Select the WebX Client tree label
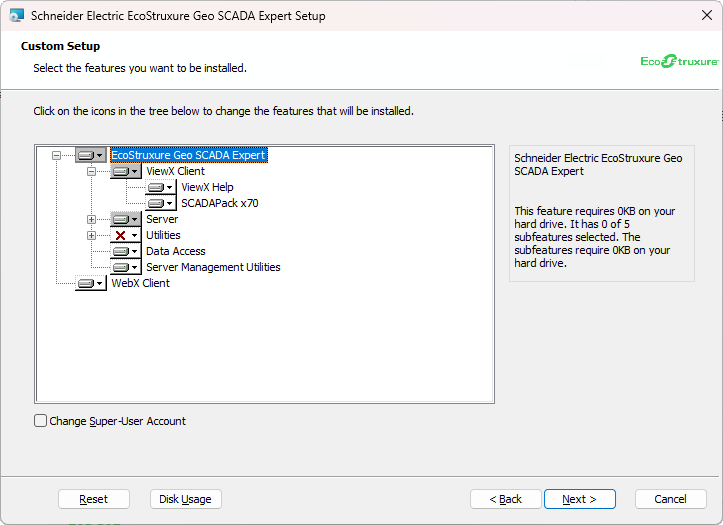The height and width of the screenshot is (525, 723). tap(140, 283)
